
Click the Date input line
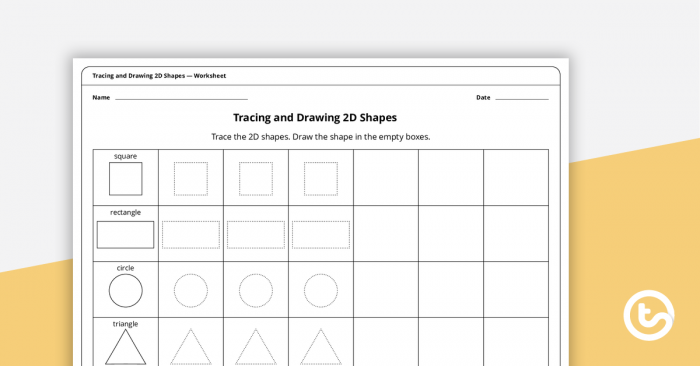pyautogui.click(x=522, y=99)
